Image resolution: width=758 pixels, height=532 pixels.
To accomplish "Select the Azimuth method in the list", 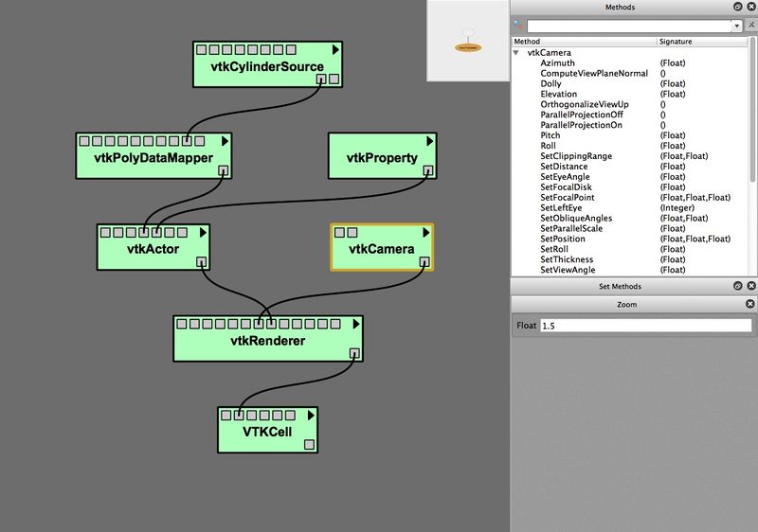I will pyautogui.click(x=557, y=63).
